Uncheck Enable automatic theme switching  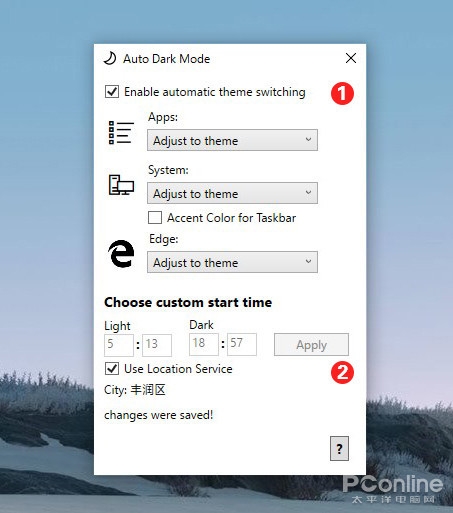(112, 92)
